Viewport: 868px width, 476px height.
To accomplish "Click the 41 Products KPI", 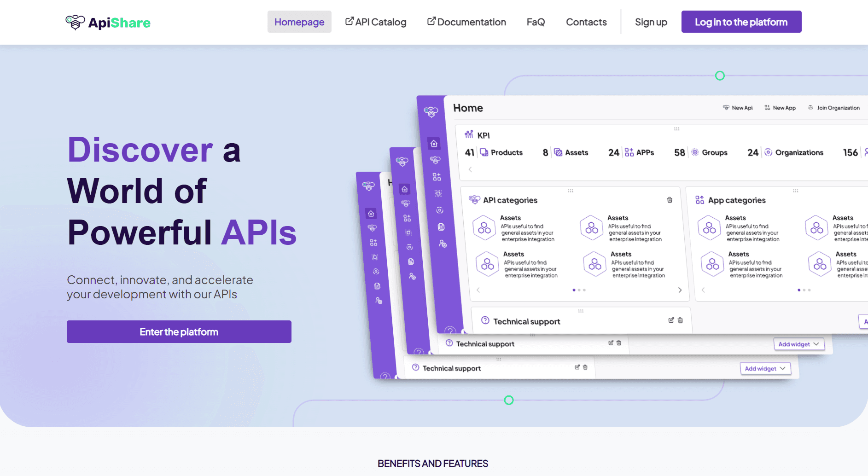I will coord(494,152).
